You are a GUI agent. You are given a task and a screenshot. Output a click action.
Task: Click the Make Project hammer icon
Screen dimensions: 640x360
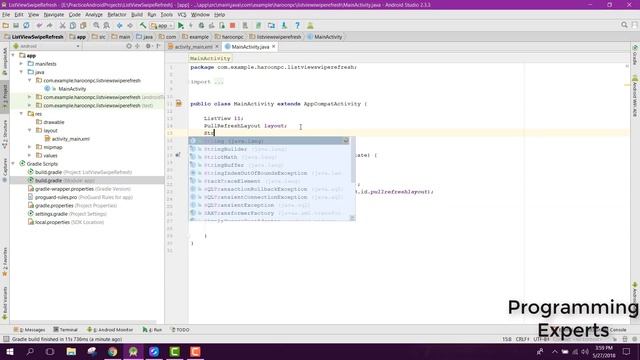[143, 25]
